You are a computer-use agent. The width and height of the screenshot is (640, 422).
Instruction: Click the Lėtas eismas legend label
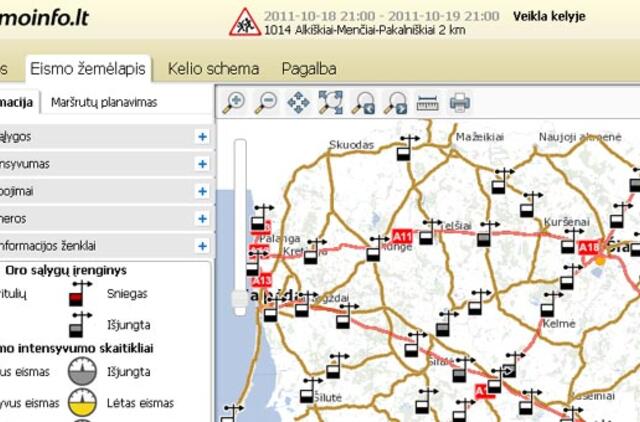tap(140, 403)
